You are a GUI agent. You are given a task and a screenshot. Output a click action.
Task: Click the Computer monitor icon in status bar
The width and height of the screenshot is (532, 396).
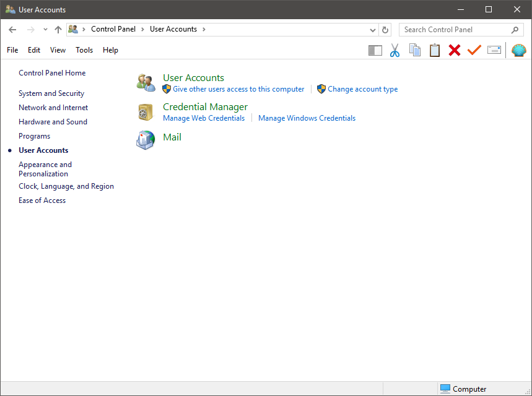445,389
